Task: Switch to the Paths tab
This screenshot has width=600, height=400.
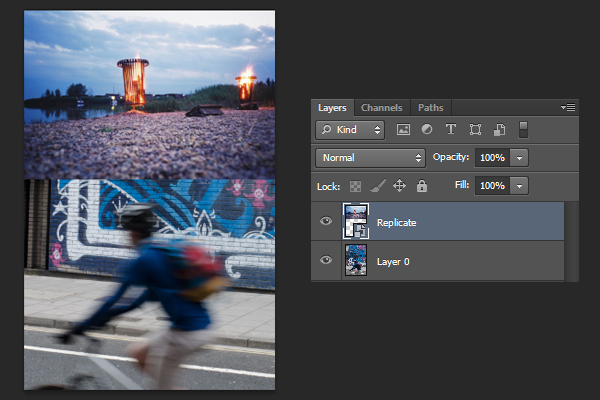Action: point(430,108)
